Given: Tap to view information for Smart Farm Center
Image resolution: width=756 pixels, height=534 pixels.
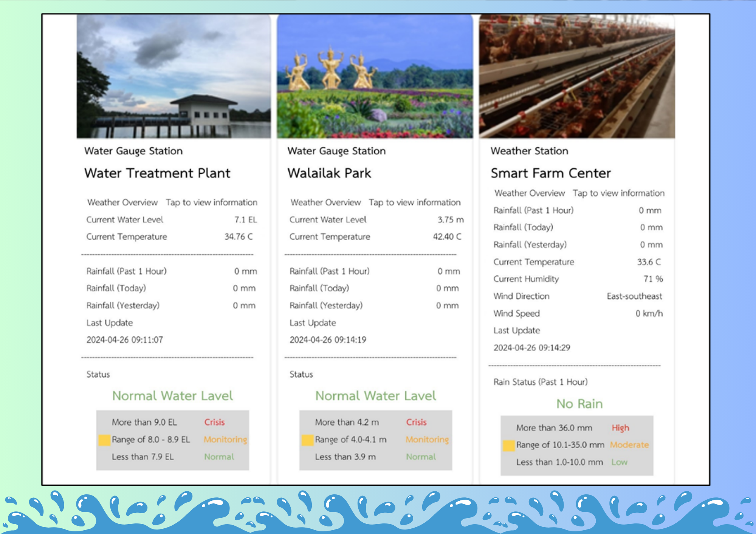Looking at the screenshot, I should click(x=618, y=193).
